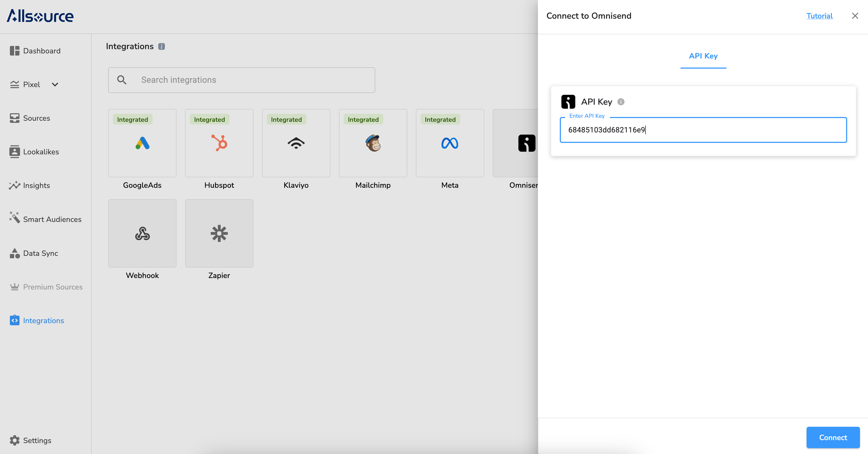Image resolution: width=868 pixels, height=454 pixels.
Task: Expand the Pixel menu chevron
Action: coord(55,85)
